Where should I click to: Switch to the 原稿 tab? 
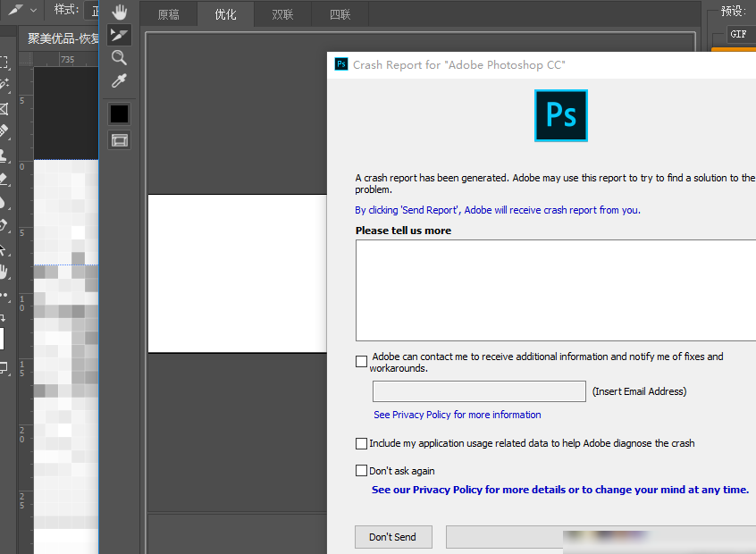(x=168, y=14)
